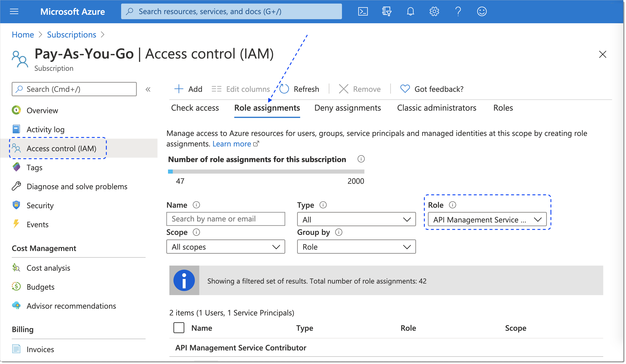Go to Subscriptions breadcrumb
Image resolution: width=626 pixels, height=364 pixels.
pos(72,34)
